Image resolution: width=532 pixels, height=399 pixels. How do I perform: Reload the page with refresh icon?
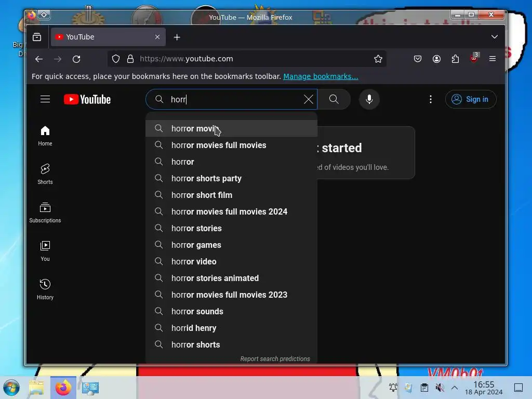click(76, 59)
